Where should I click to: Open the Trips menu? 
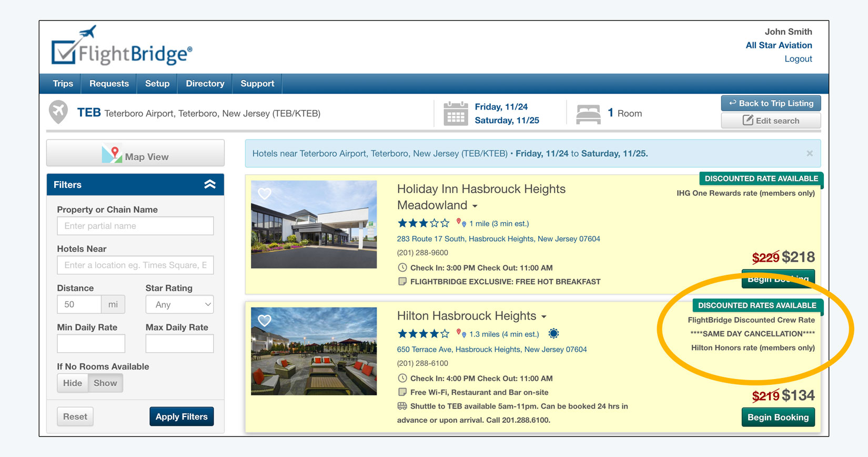63,84
